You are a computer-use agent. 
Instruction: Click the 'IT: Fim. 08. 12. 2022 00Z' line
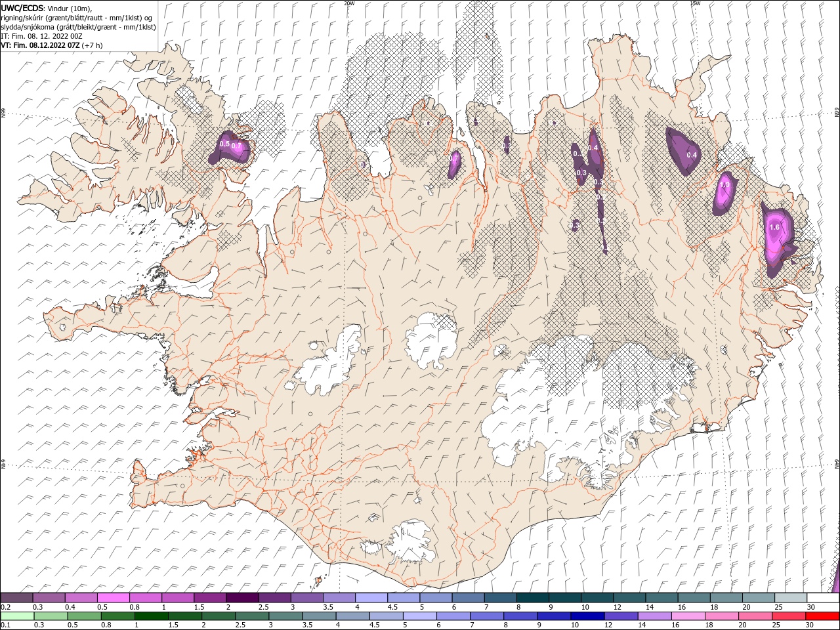click(x=41, y=36)
